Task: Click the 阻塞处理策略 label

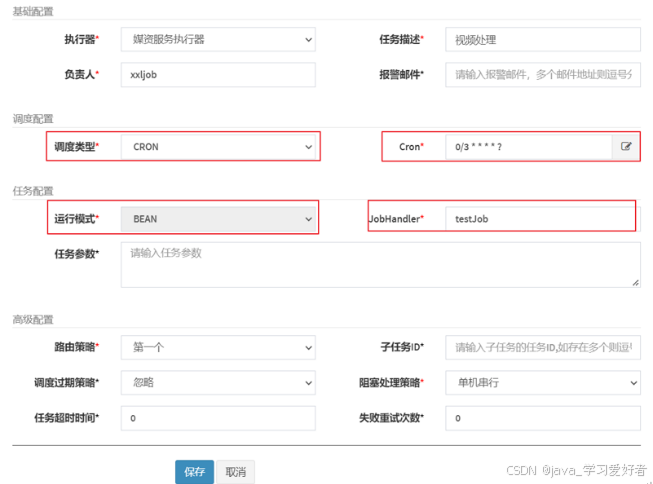Action: click(x=391, y=382)
